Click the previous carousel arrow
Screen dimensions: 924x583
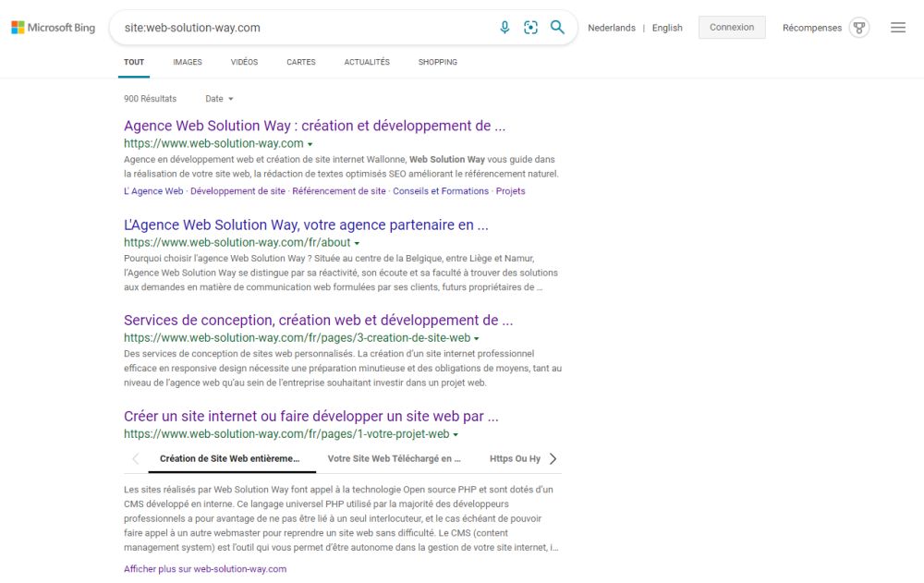click(136, 458)
